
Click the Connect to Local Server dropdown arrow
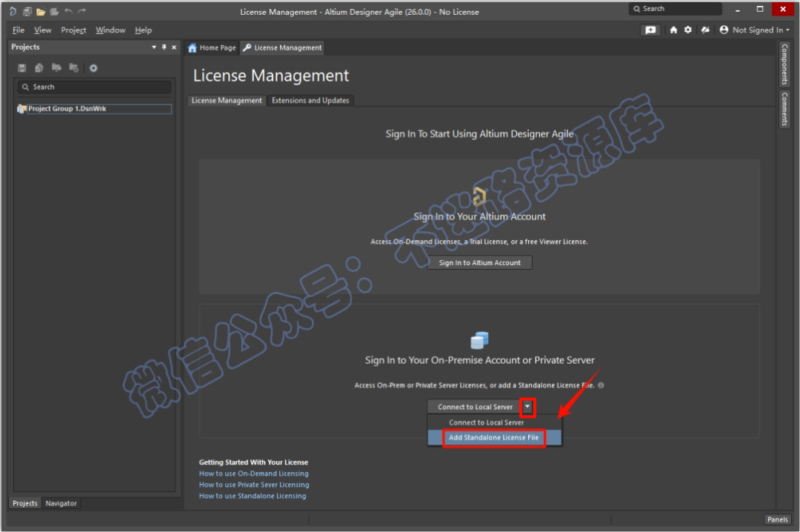coord(527,407)
